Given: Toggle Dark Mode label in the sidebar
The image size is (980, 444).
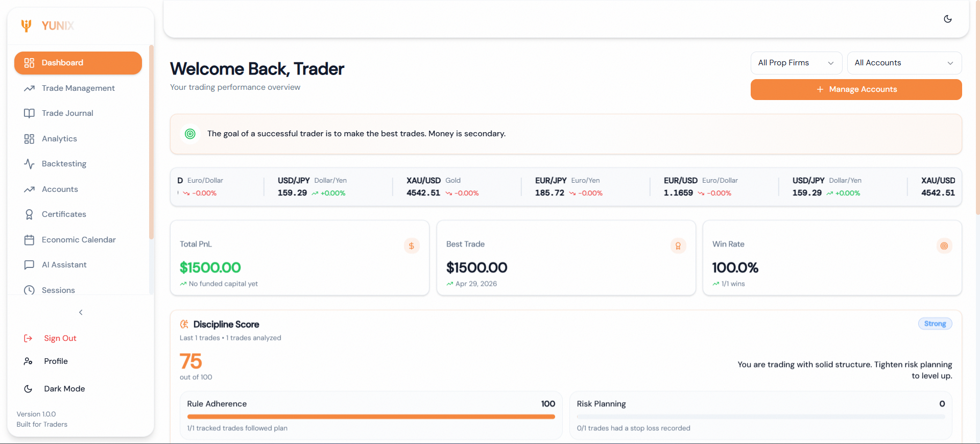Looking at the screenshot, I should tap(64, 389).
